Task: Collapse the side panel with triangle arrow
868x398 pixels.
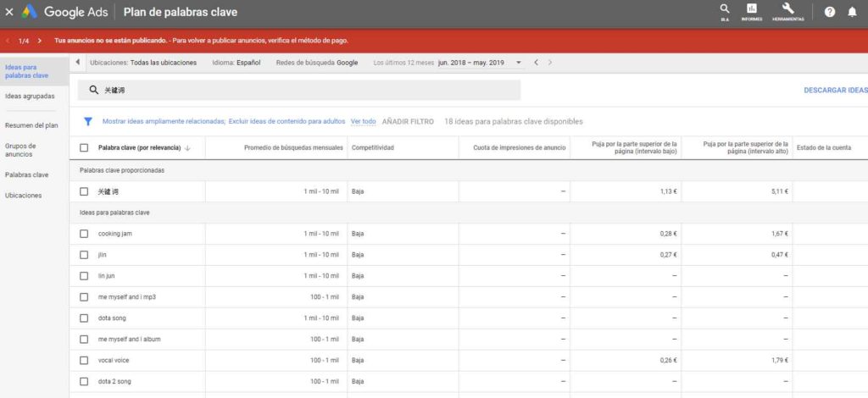Action: (x=77, y=63)
